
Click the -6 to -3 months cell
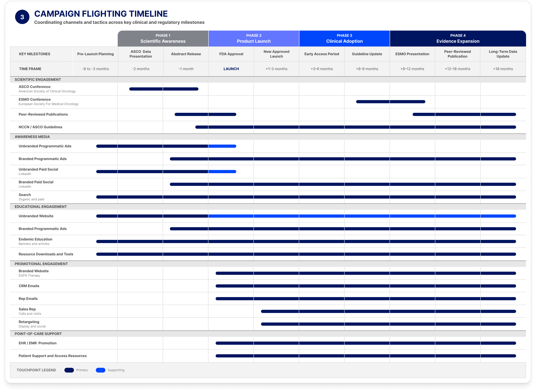pos(95,69)
